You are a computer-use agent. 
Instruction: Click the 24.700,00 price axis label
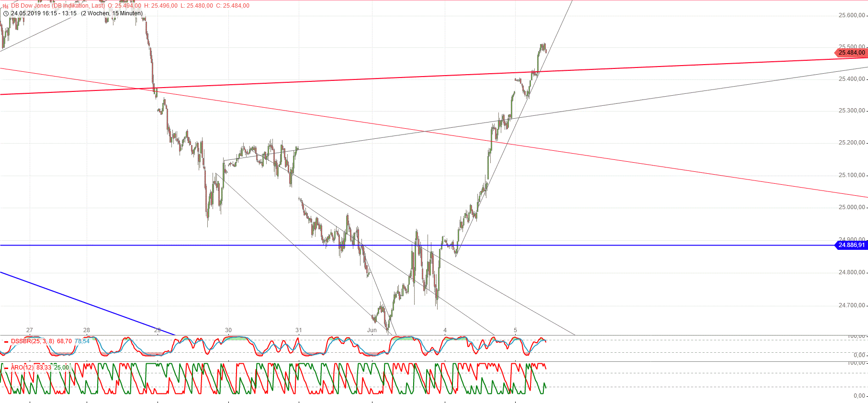pyautogui.click(x=852, y=305)
